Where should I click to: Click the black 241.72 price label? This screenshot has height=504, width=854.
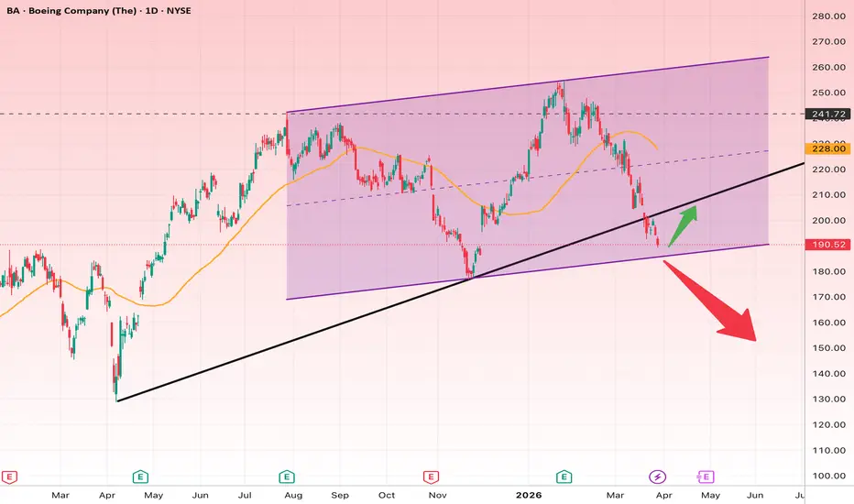pyautogui.click(x=827, y=114)
